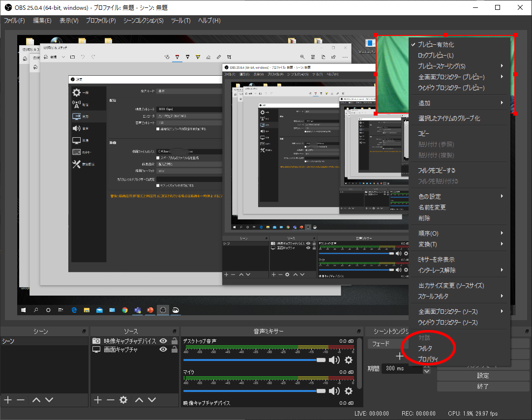
Task: Expand スケールフィルタ submenu
Action: point(460,296)
